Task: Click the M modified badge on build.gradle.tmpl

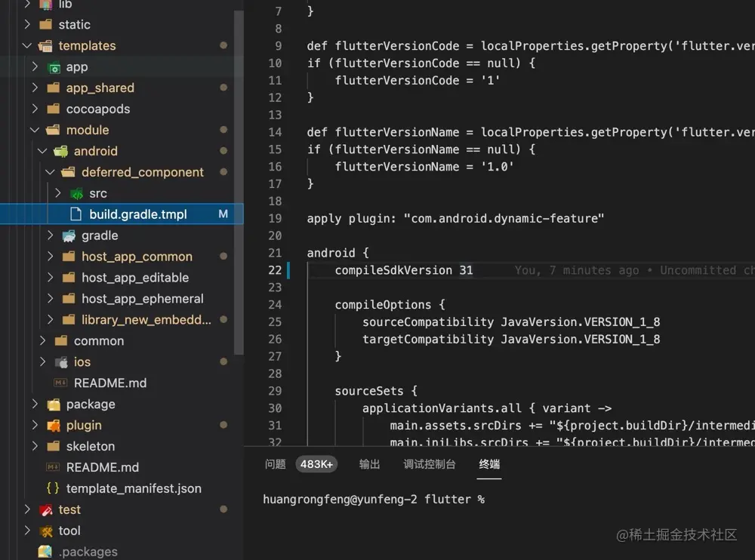Action: tap(223, 214)
